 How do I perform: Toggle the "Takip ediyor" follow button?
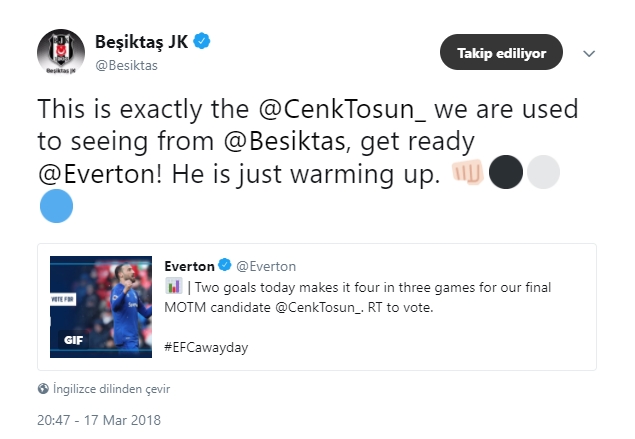501,52
